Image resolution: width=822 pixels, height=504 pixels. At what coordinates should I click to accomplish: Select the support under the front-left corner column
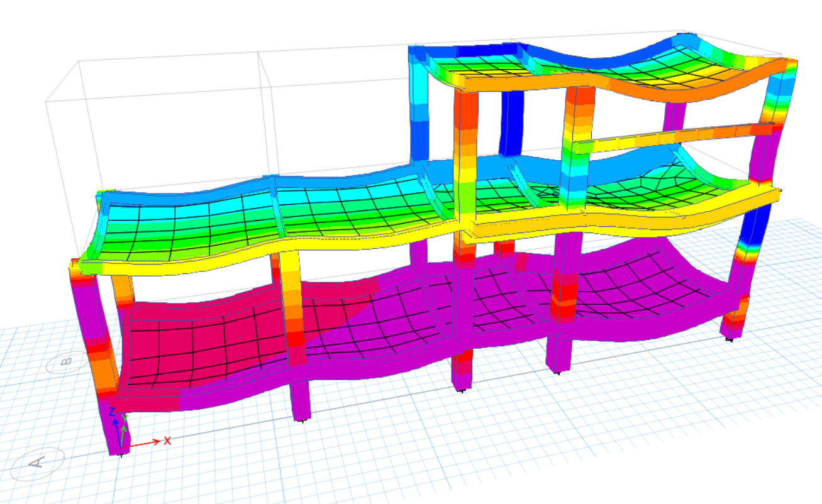click(x=121, y=454)
